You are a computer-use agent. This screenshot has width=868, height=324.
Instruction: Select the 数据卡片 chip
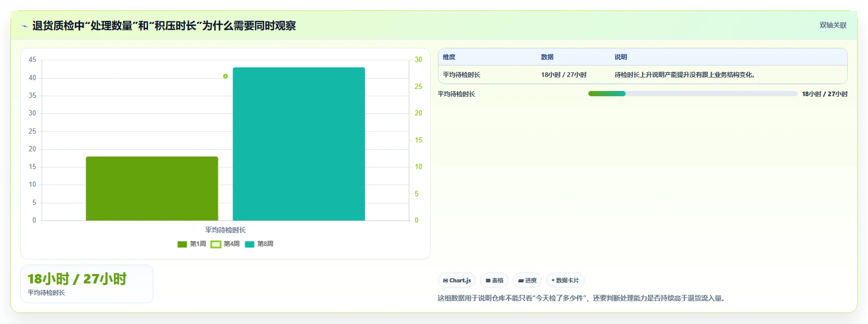[x=565, y=280]
